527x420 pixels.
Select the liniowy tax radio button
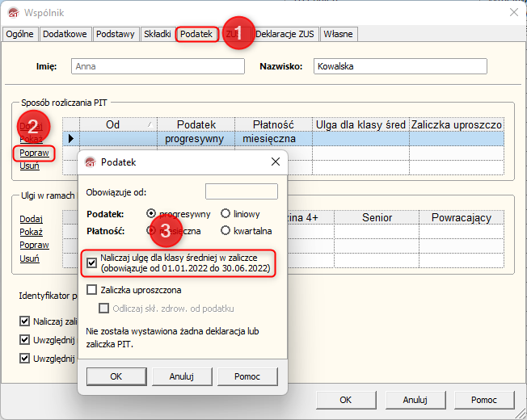coord(226,213)
